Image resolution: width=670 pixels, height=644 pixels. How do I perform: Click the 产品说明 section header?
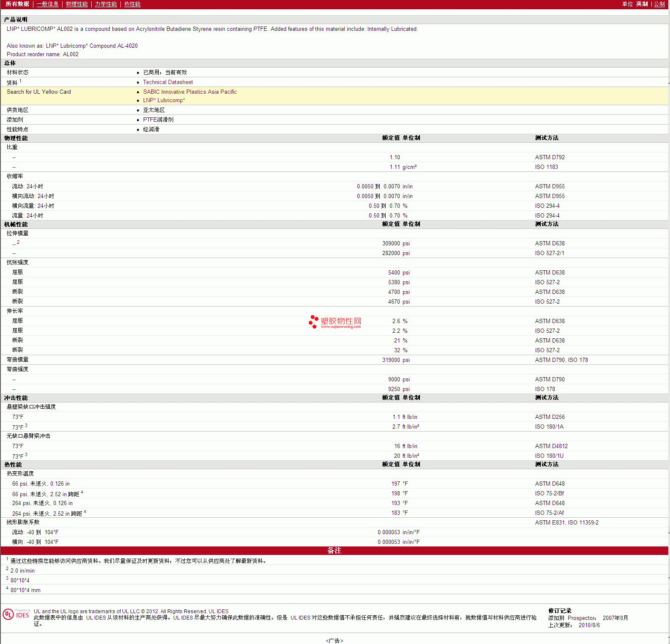(x=16, y=20)
